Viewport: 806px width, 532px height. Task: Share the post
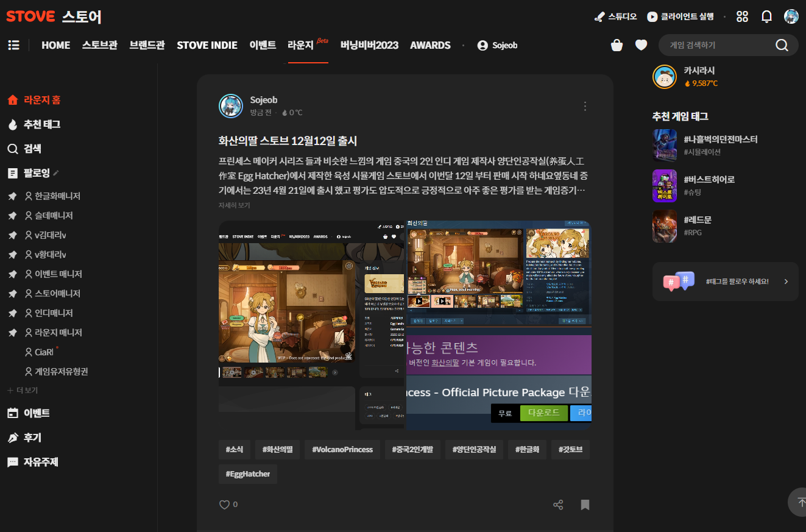(x=558, y=505)
